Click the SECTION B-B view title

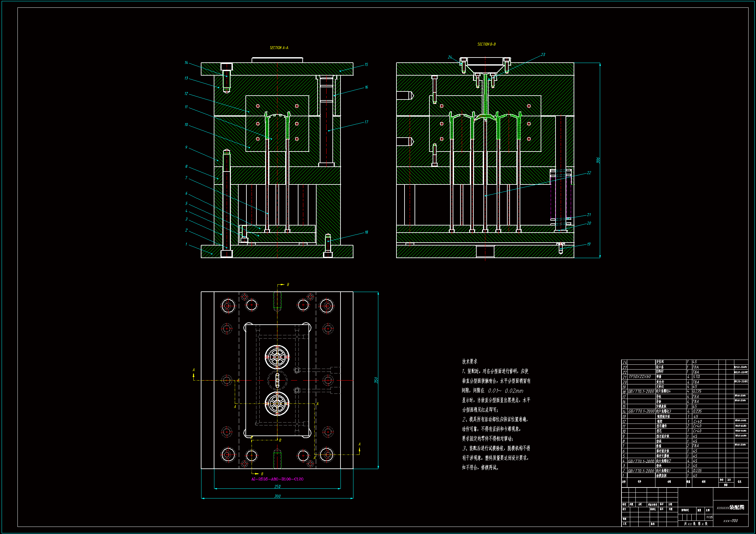(x=486, y=44)
